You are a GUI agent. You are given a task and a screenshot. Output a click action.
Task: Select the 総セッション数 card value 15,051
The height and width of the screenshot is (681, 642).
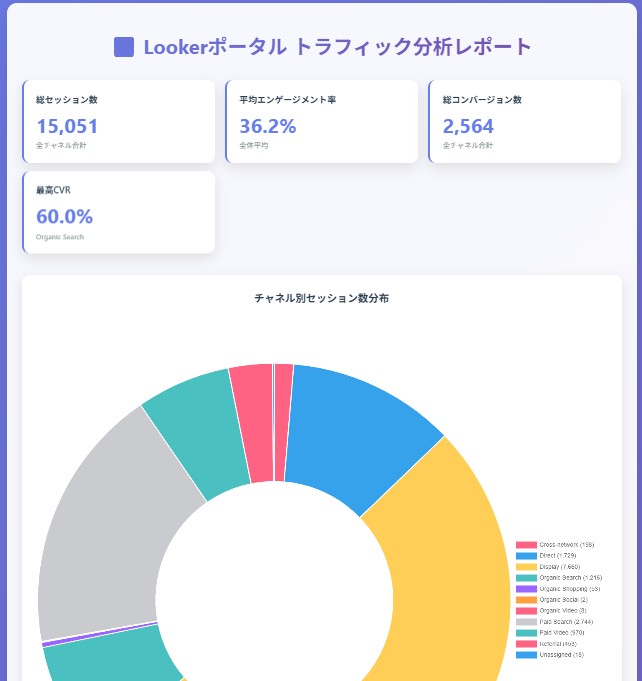[x=67, y=126]
